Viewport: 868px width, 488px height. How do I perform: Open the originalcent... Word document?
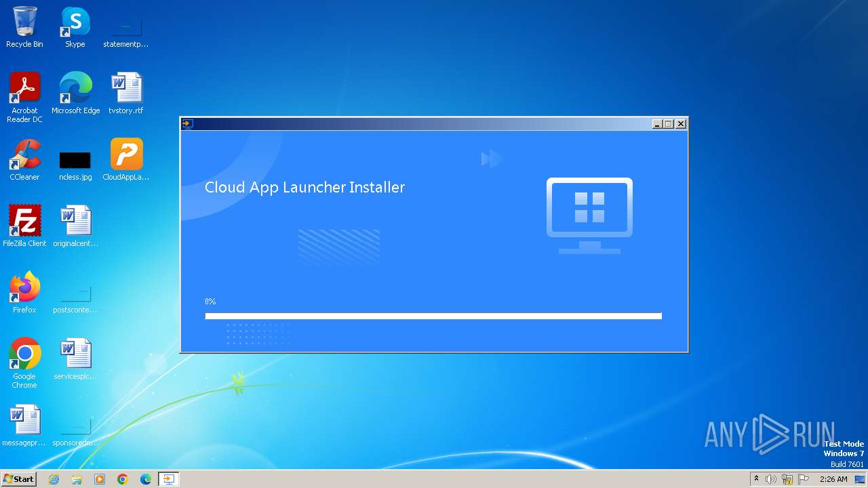coord(75,226)
